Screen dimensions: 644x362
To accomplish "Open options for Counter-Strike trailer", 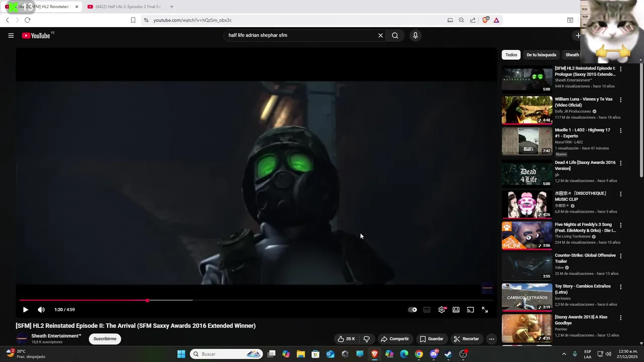I will click(x=621, y=256).
